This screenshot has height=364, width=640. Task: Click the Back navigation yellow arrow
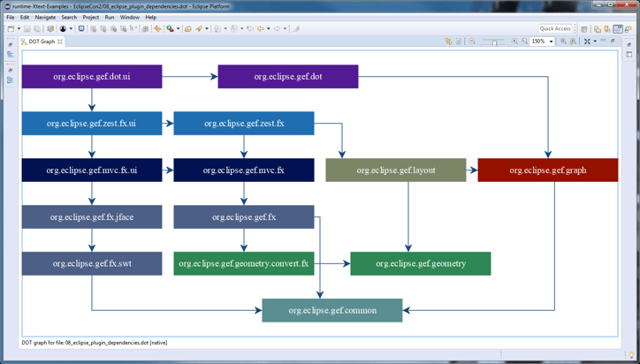(260, 28)
